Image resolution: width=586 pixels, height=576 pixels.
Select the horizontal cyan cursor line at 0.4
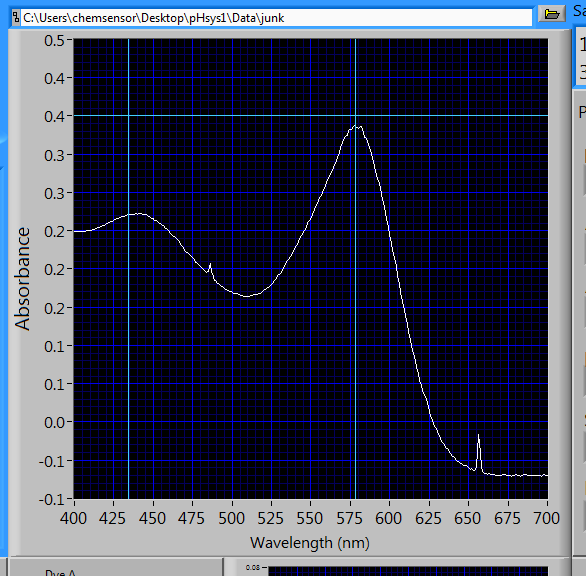311,115
